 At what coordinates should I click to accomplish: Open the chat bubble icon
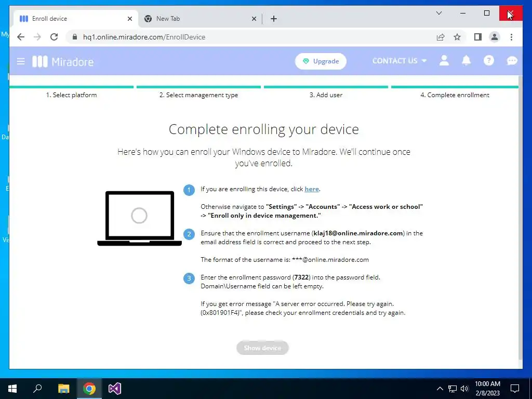point(512,61)
